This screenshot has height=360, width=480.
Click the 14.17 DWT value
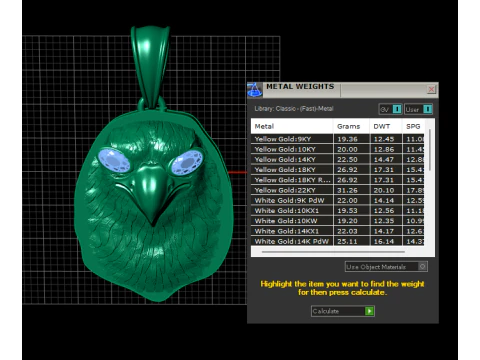(x=384, y=231)
